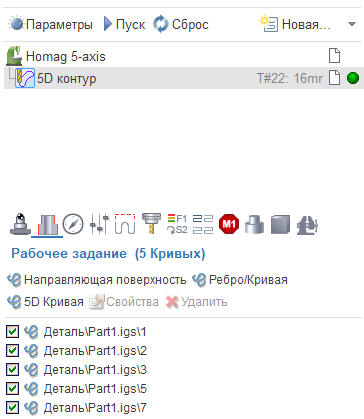Open the links/leads dashed lines tab
Viewport: 364px width, 419px height.
(203, 224)
